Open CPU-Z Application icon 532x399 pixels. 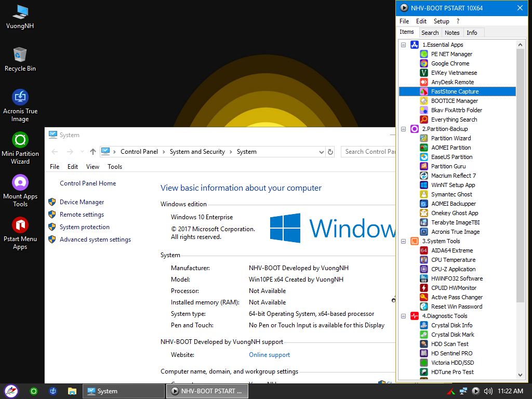(424, 269)
